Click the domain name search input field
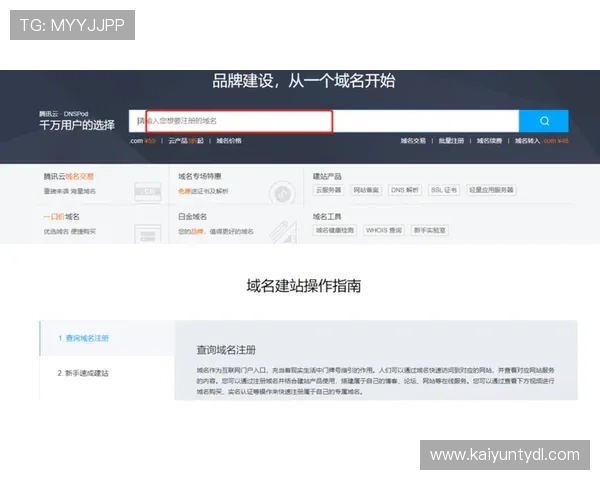 coord(324,121)
